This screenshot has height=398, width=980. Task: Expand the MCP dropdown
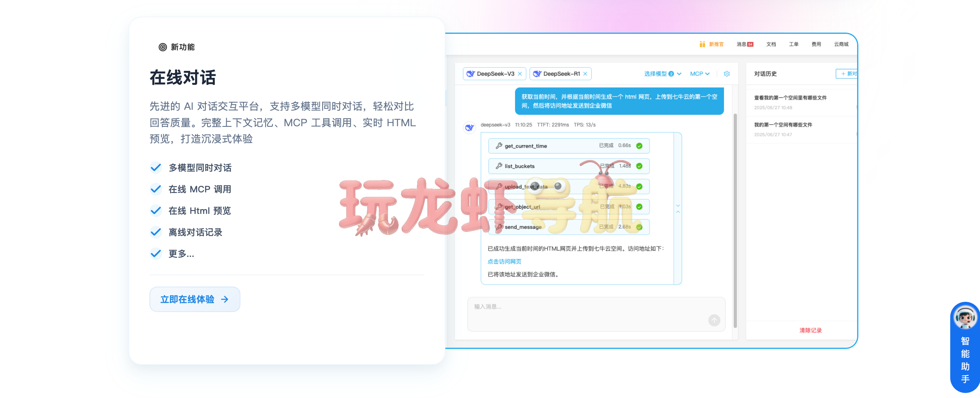pos(700,74)
